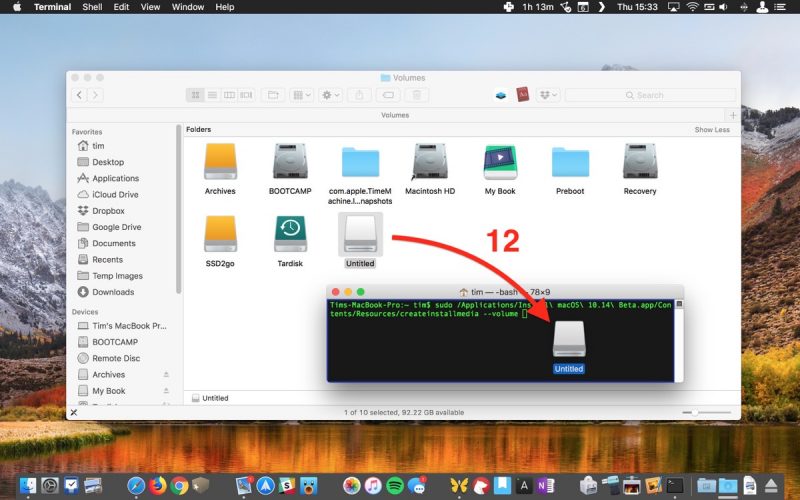
Task: Open the Dropbox toolbar dropdown
Action: click(548, 95)
